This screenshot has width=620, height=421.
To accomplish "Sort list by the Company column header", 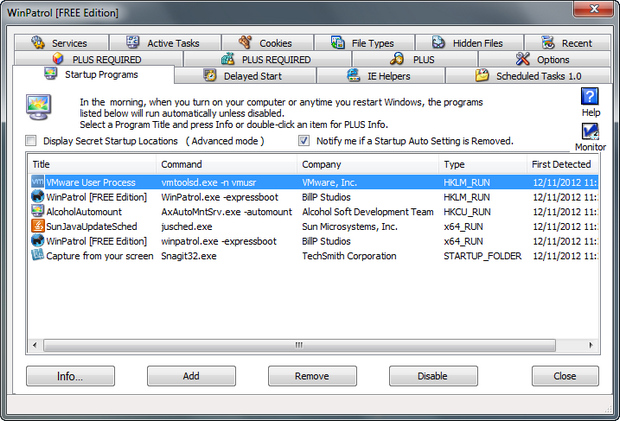I will tap(368, 164).
